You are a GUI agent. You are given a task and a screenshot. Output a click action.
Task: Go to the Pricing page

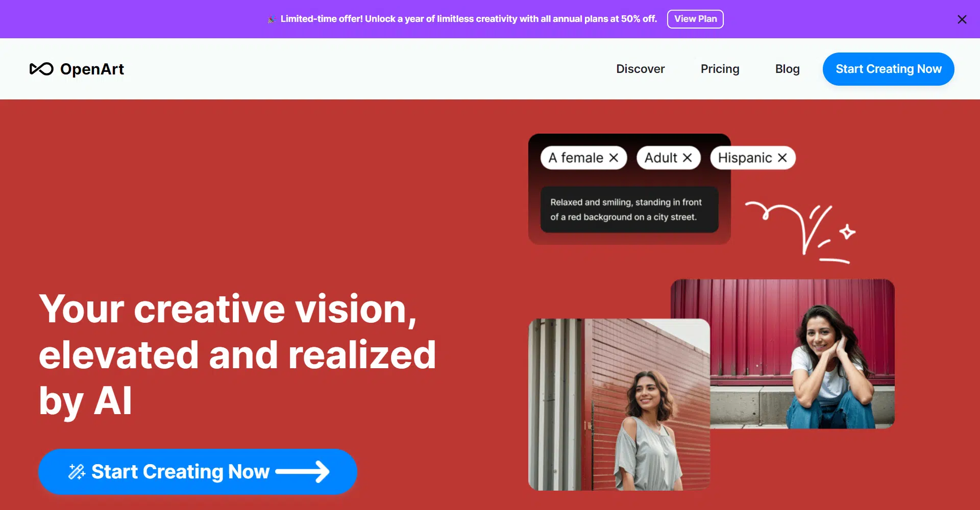tap(720, 69)
